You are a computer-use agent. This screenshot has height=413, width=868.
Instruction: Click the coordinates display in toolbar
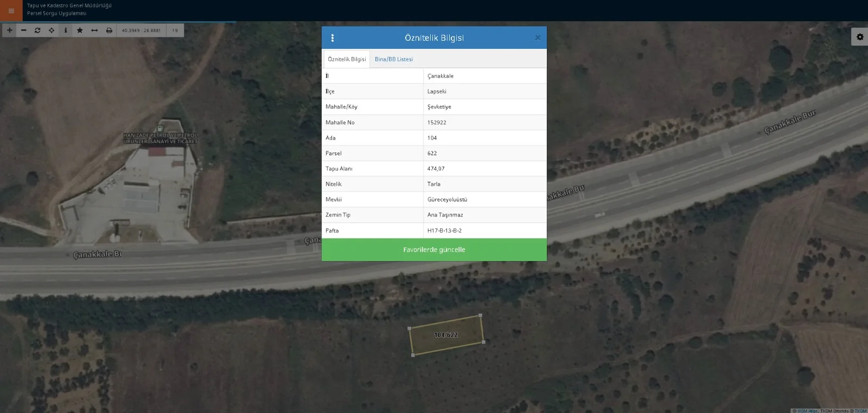tap(141, 30)
